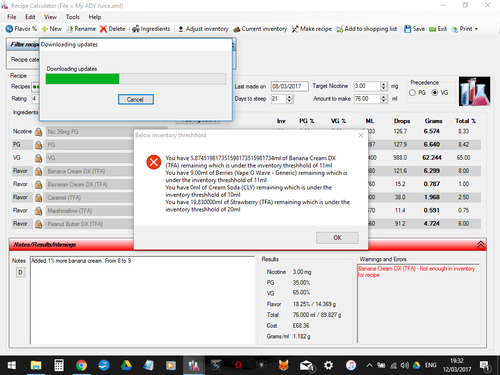Click the Banana Cream not enough inventory warning

pyautogui.click(x=416, y=272)
